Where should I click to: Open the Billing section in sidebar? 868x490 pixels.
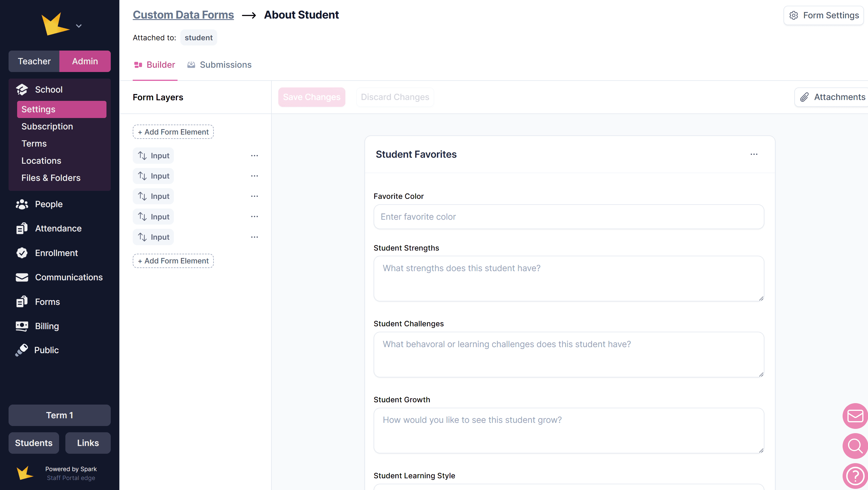pyautogui.click(x=47, y=326)
